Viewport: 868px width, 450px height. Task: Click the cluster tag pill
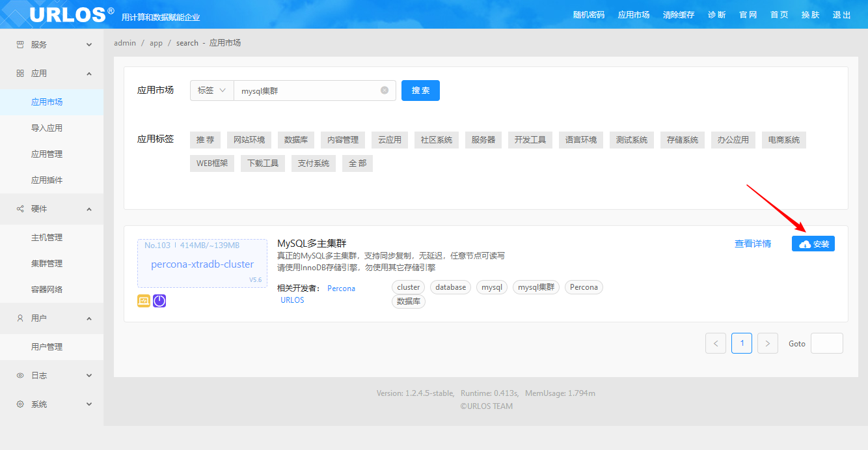pyautogui.click(x=409, y=287)
